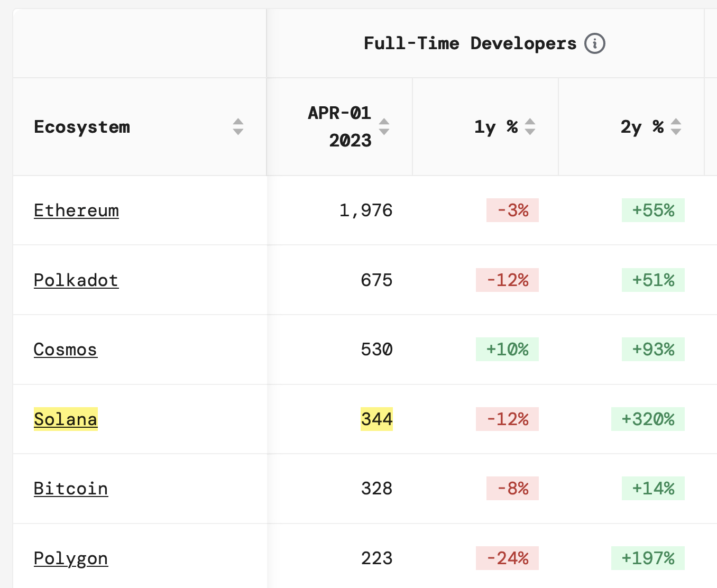Click the APR-01 2023 header label
The height and width of the screenshot is (588, 717).
[x=340, y=127]
